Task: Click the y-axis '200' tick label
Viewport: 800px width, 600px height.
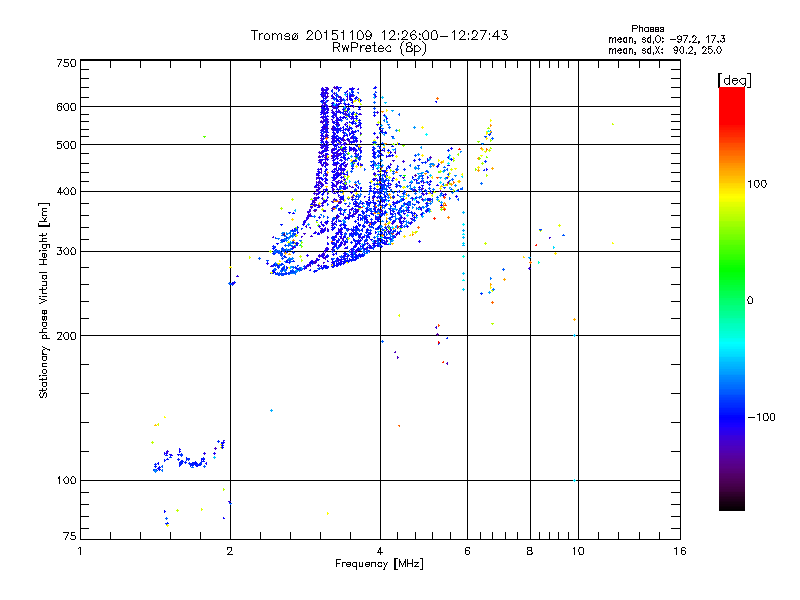Action: point(66,336)
